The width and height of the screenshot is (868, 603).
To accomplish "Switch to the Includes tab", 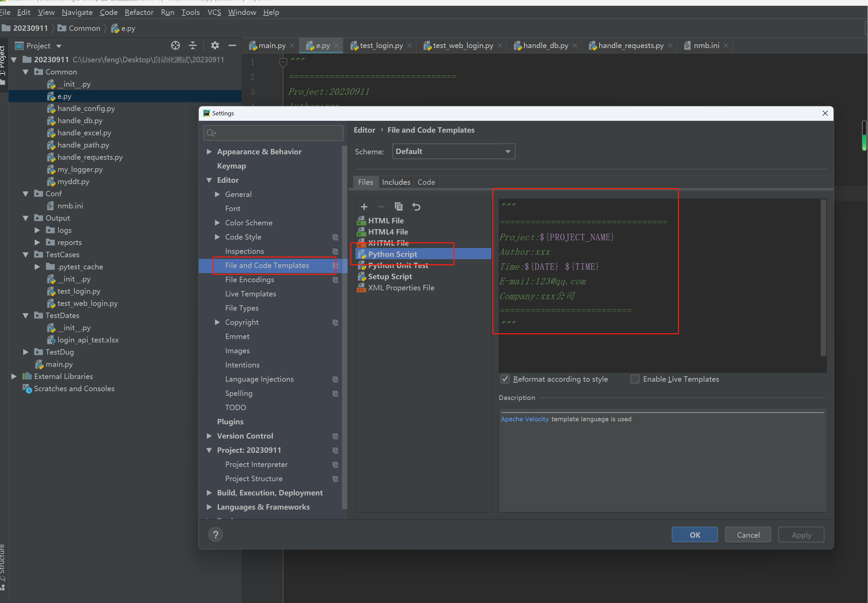I will click(396, 182).
